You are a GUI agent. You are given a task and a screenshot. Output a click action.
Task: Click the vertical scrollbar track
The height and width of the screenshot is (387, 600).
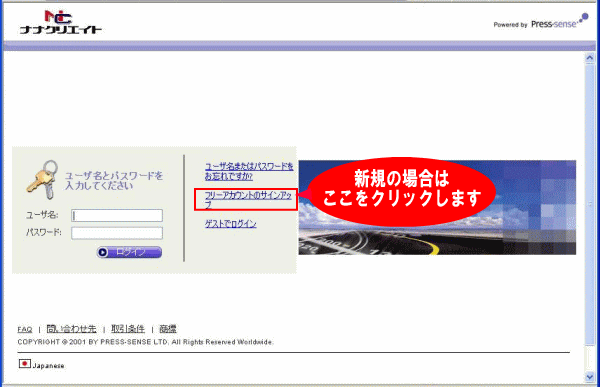(x=589, y=217)
